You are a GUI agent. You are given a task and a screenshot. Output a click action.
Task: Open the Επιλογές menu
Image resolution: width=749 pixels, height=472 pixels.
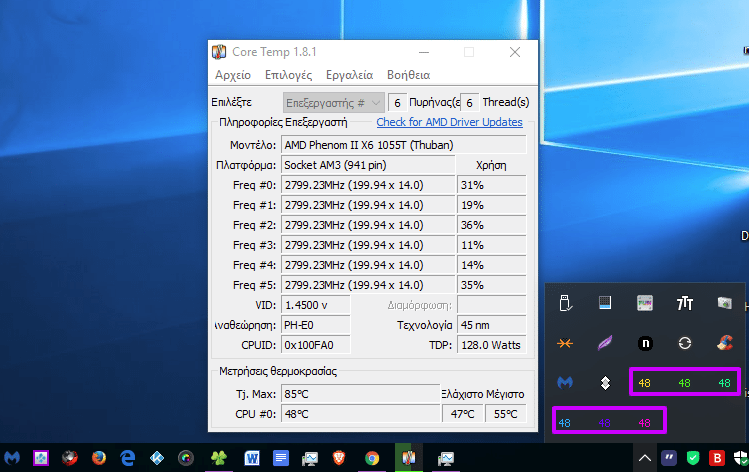289,75
